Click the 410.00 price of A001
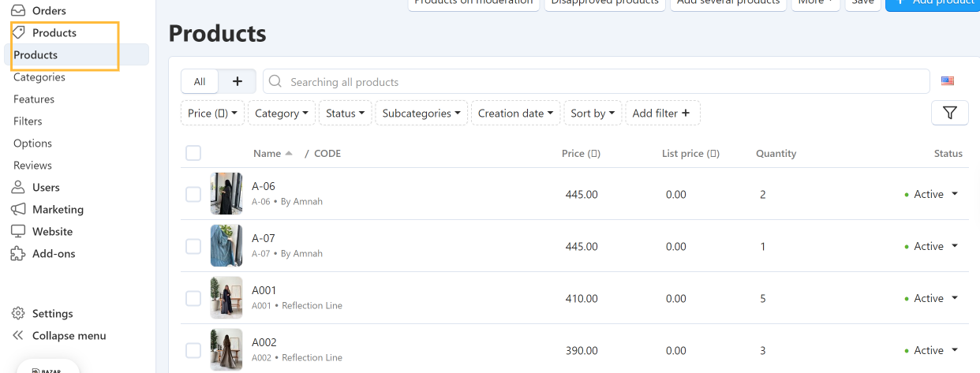The height and width of the screenshot is (373, 980). 582,299
